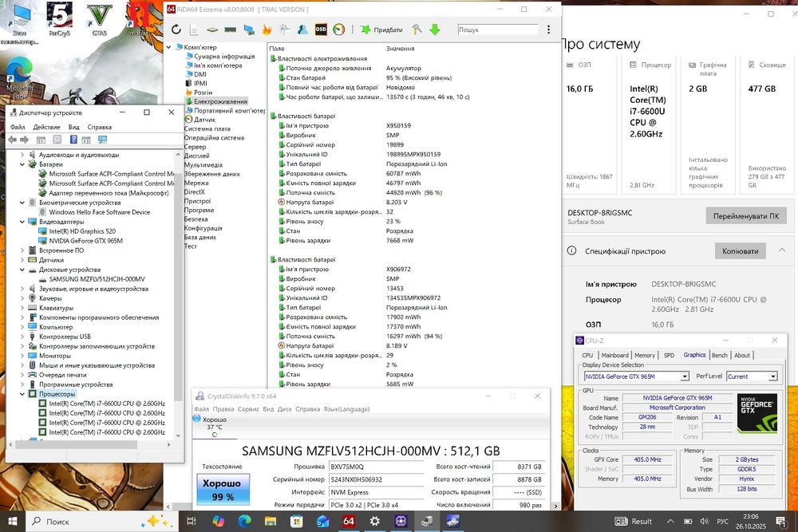798x532 pixels.
Task: Collapse the Батареи node in Device Manager
Action: (x=22, y=164)
